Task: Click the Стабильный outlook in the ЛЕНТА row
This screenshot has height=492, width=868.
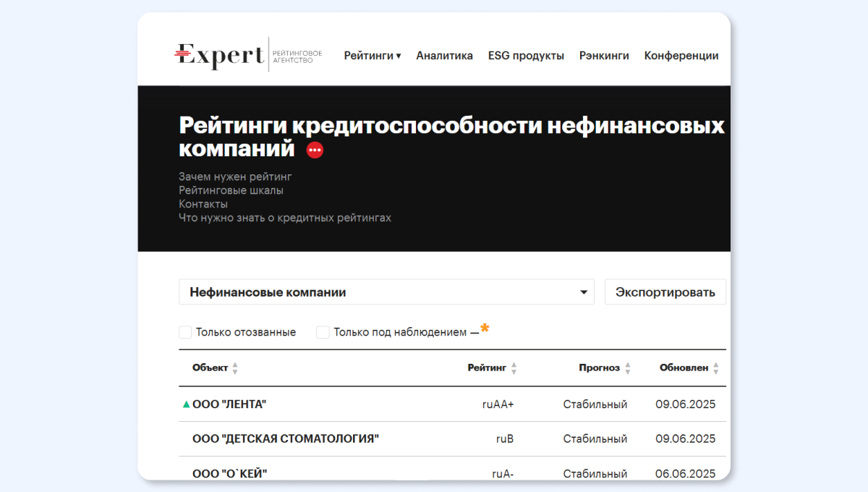Action: (x=595, y=404)
